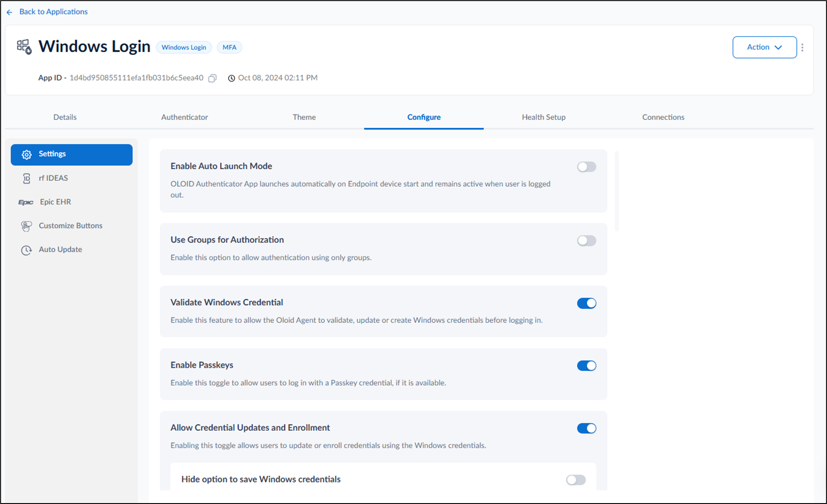The width and height of the screenshot is (827, 504).
Task: Disable Allow Credential Updates and Enrollment
Action: tap(586, 428)
